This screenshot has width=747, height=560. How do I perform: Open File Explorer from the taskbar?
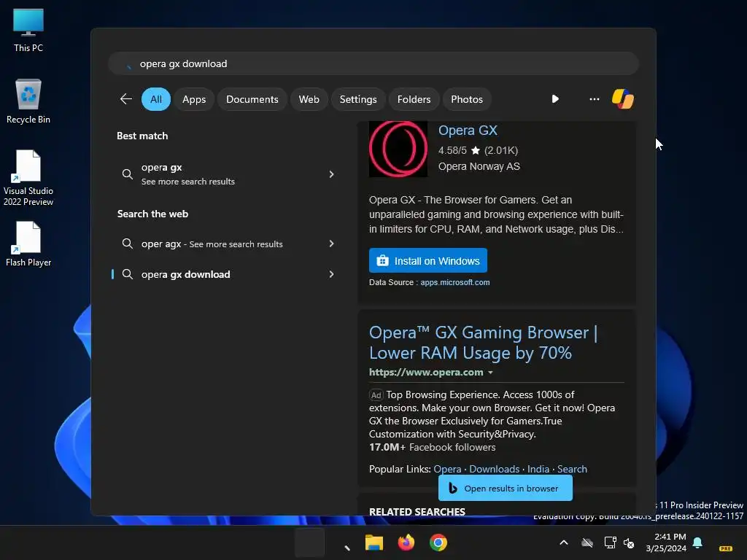tap(374, 542)
